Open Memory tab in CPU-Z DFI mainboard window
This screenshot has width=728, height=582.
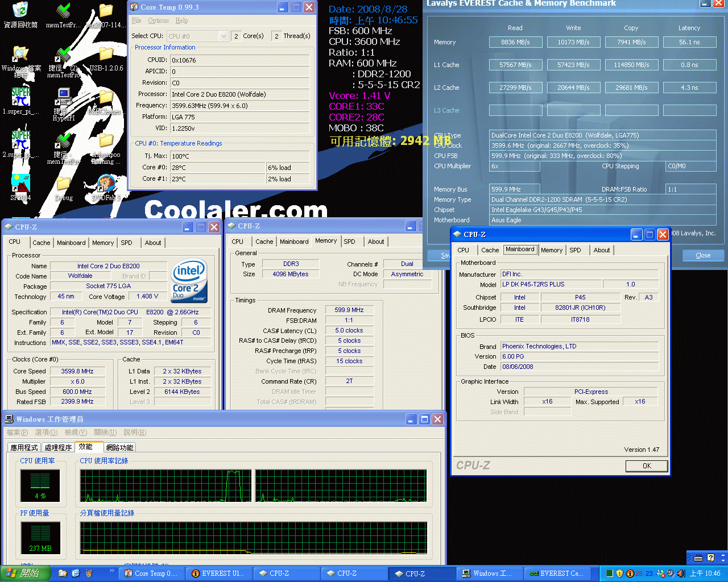point(552,250)
